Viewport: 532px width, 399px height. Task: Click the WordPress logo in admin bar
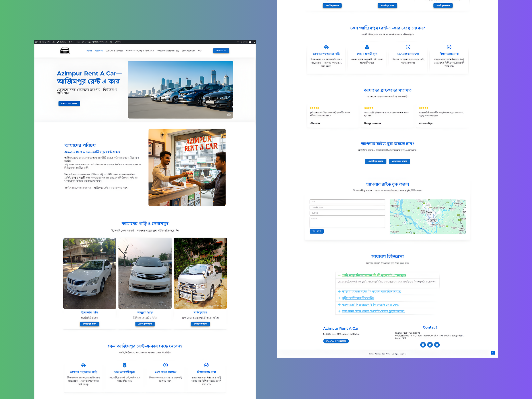pyautogui.click(x=36, y=42)
